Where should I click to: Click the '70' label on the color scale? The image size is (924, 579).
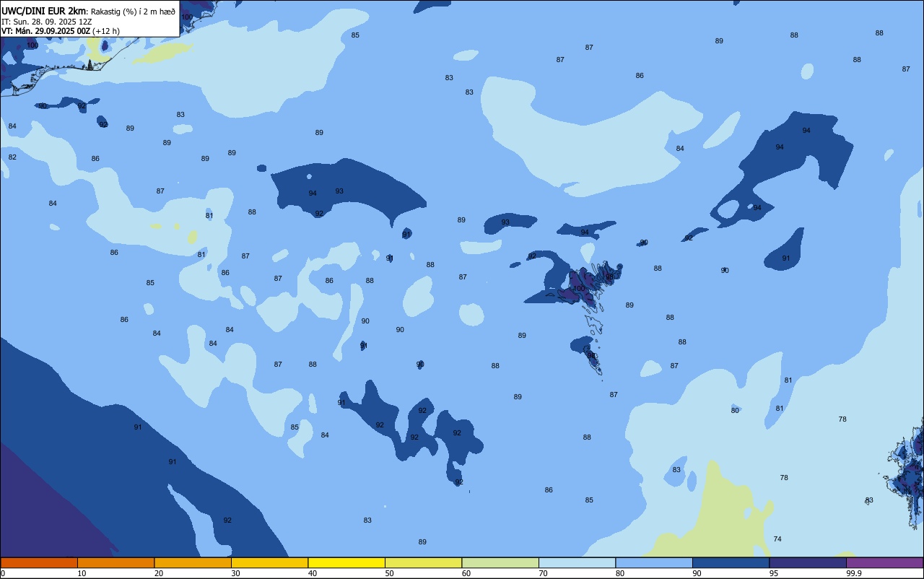pyautogui.click(x=543, y=573)
